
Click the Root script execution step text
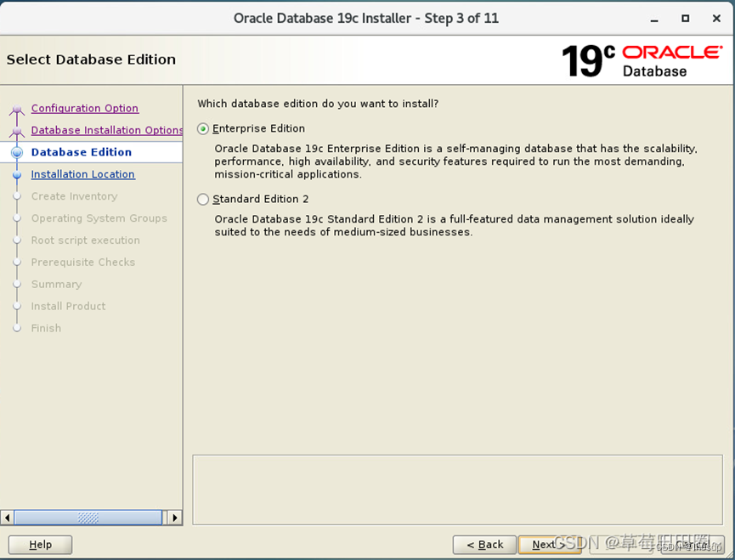pyautogui.click(x=85, y=240)
